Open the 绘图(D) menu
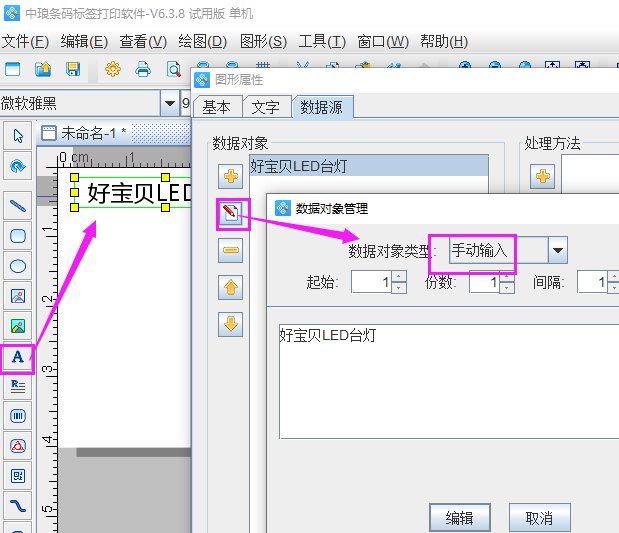Viewport: 619px width, 533px height. pyautogui.click(x=202, y=41)
